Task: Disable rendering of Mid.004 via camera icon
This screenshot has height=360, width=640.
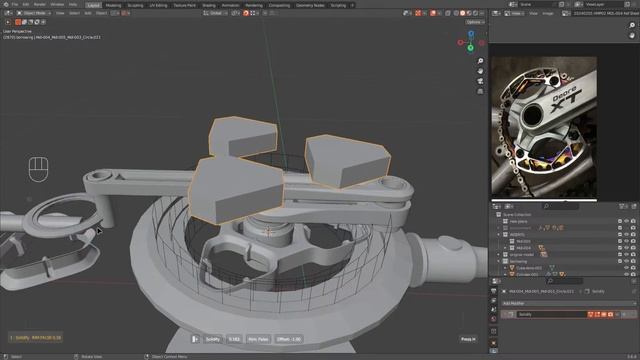Action: (x=633, y=248)
